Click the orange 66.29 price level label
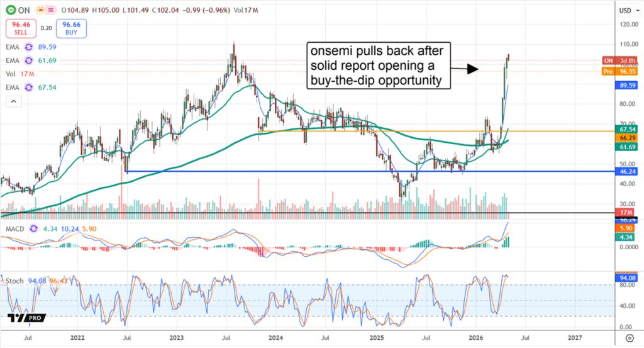Viewport: 644px width, 348px height. [626, 138]
